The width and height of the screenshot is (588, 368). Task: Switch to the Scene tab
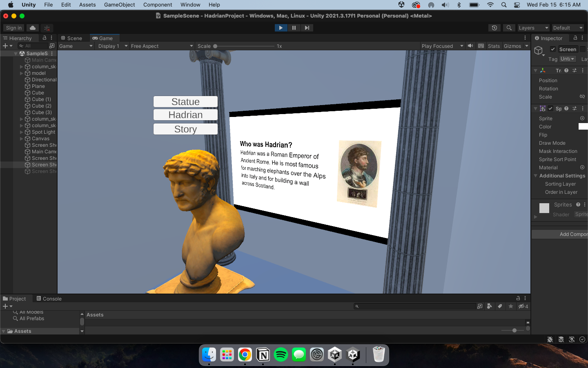[x=71, y=38]
